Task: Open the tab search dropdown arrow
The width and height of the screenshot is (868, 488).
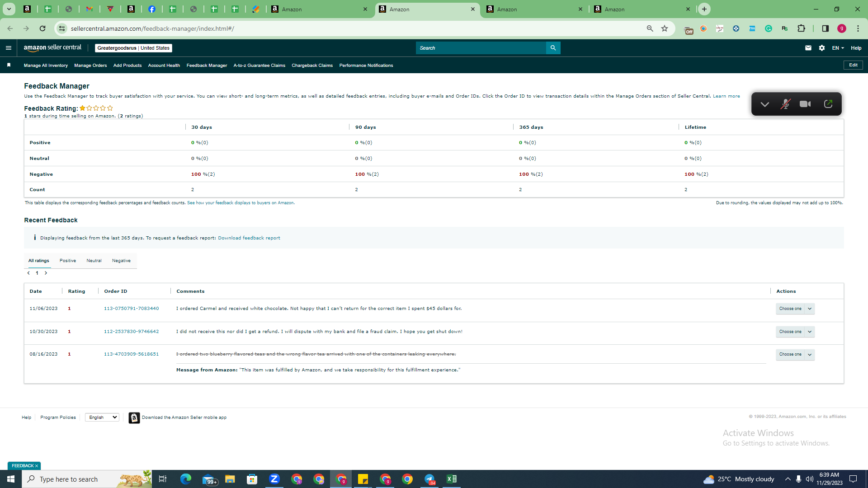Action: [9, 9]
